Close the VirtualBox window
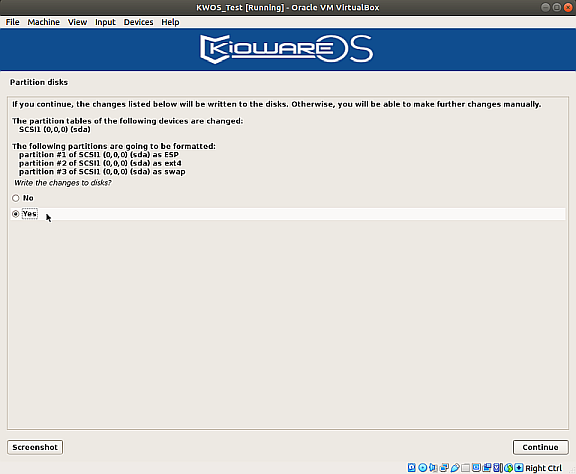 pyautogui.click(x=568, y=7)
